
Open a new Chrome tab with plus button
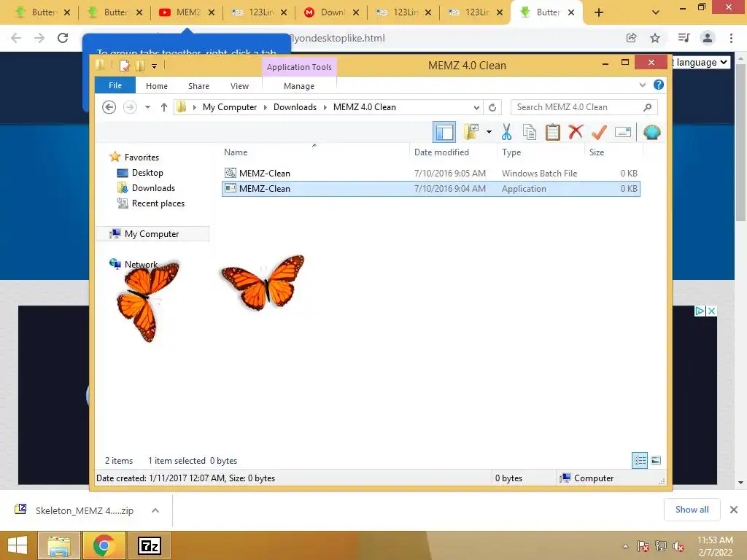[599, 12]
